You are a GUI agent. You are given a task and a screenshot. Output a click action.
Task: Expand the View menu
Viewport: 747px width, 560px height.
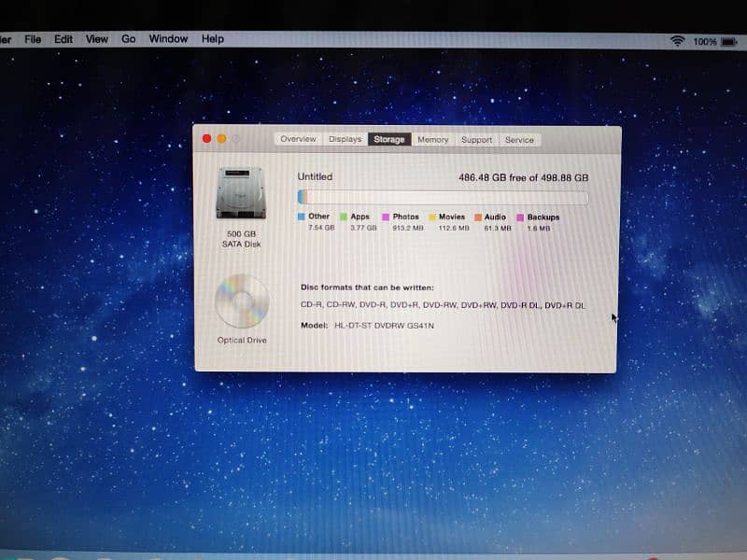tap(97, 39)
